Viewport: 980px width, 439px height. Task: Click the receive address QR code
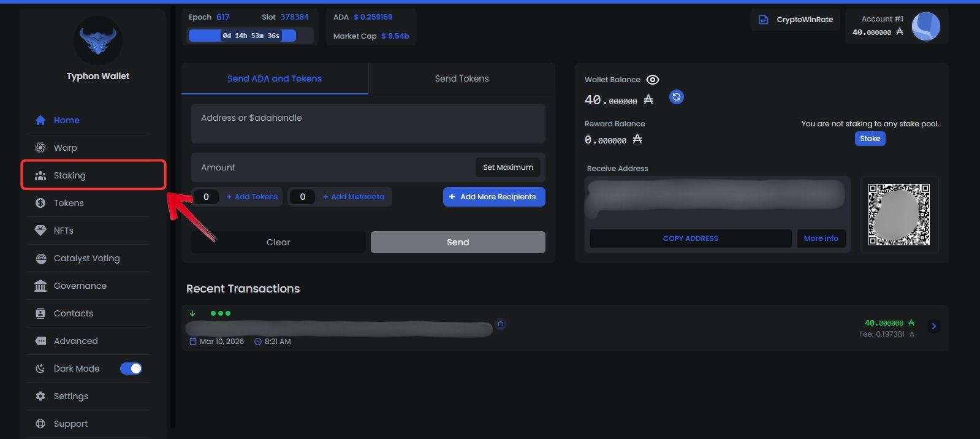[899, 215]
